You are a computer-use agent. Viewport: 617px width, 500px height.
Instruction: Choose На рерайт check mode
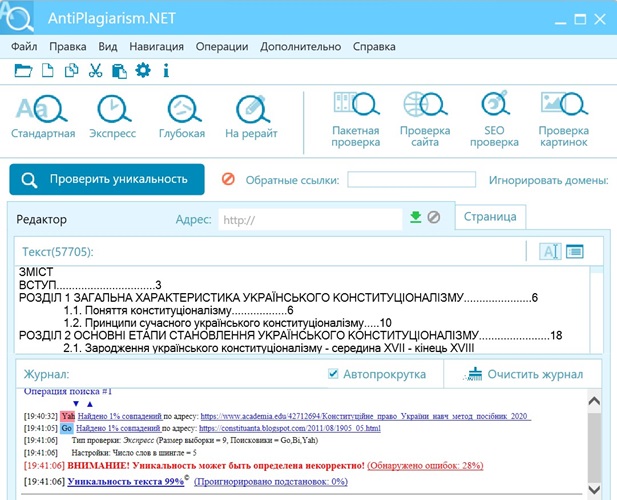click(251, 117)
